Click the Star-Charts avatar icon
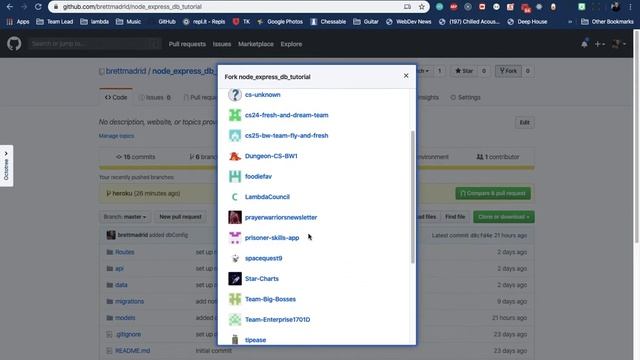 235,278
